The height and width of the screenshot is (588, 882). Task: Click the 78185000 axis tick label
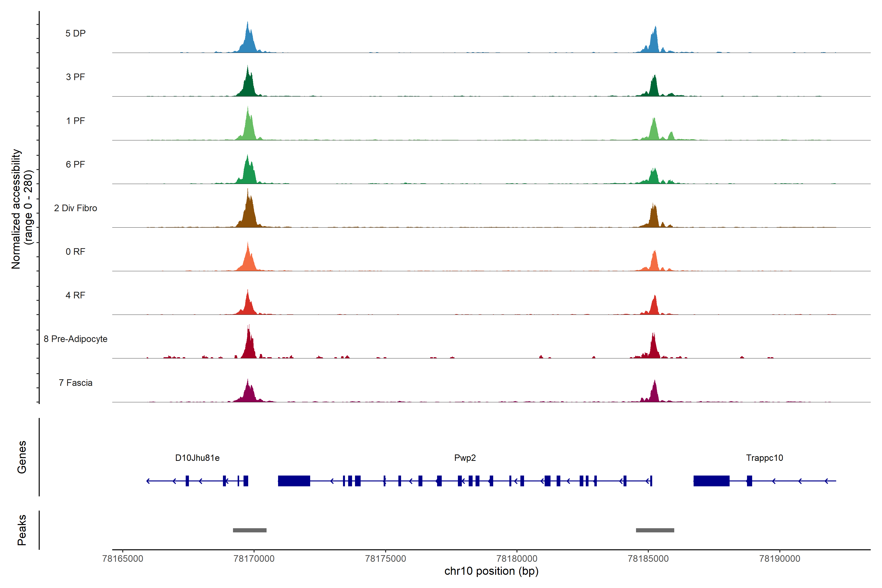click(x=648, y=559)
